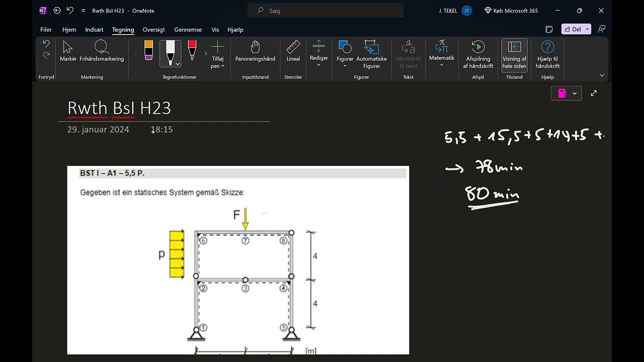Switch to the Indsæt tab

click(94, 30)
